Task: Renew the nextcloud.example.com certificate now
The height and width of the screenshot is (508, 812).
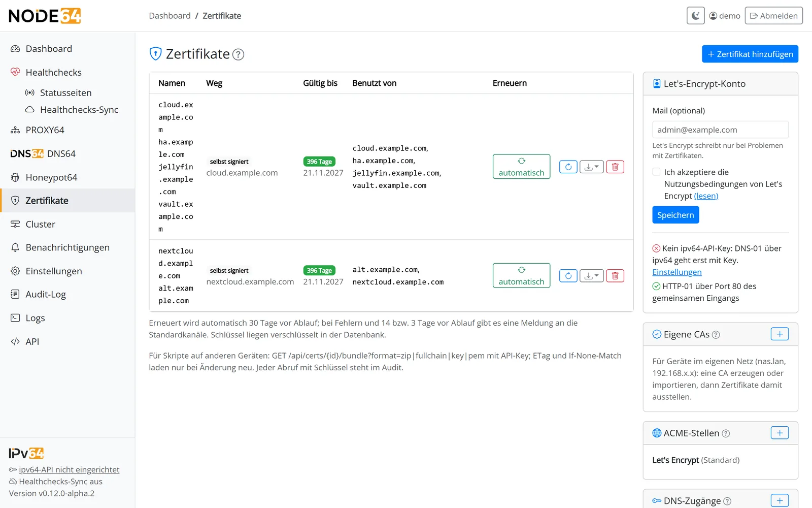Action: tap(568, 276)
